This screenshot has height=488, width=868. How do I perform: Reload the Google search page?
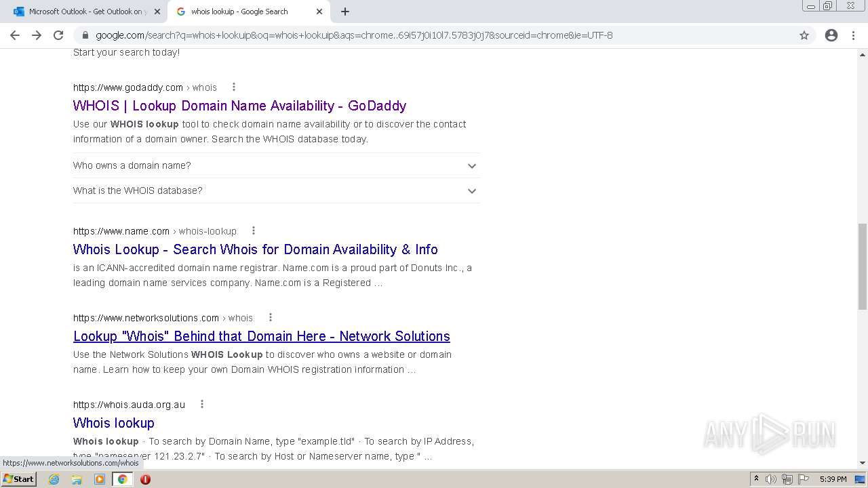[x=58, y=35]
